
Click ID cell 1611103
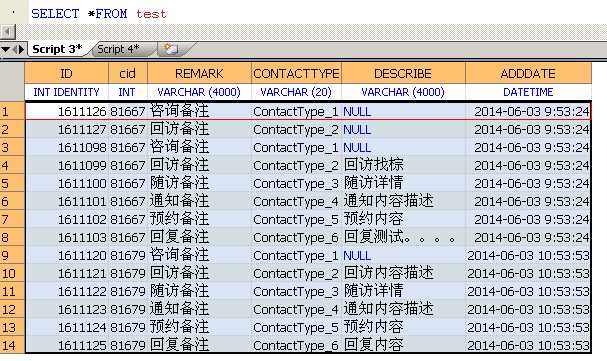coord(67,238)
